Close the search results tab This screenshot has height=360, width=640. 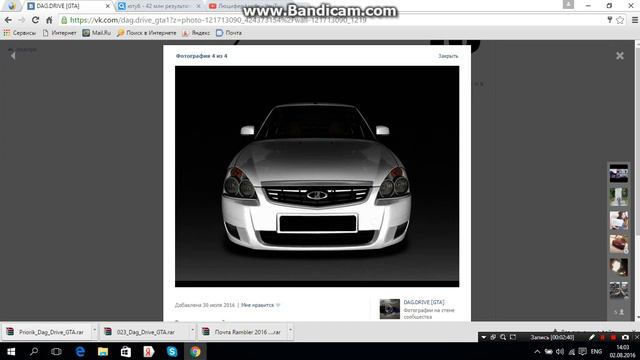pyautogui.click(x=198, y=6)
